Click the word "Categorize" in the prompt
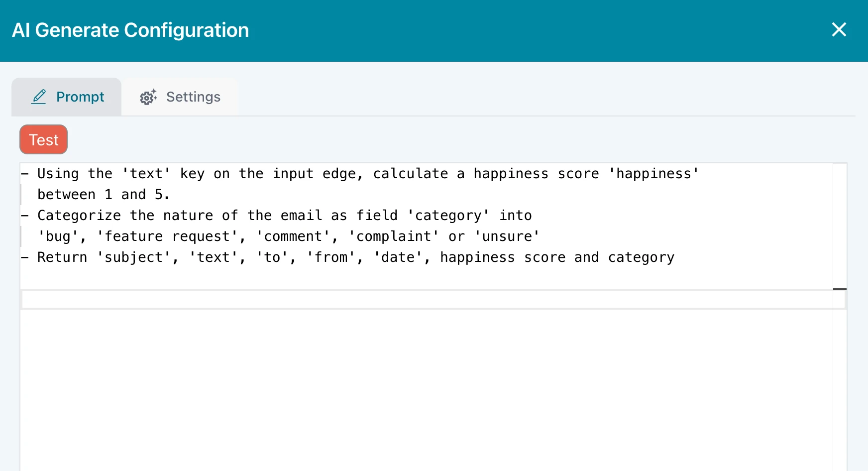Viewport: 868px width, 471px height. 79,216
